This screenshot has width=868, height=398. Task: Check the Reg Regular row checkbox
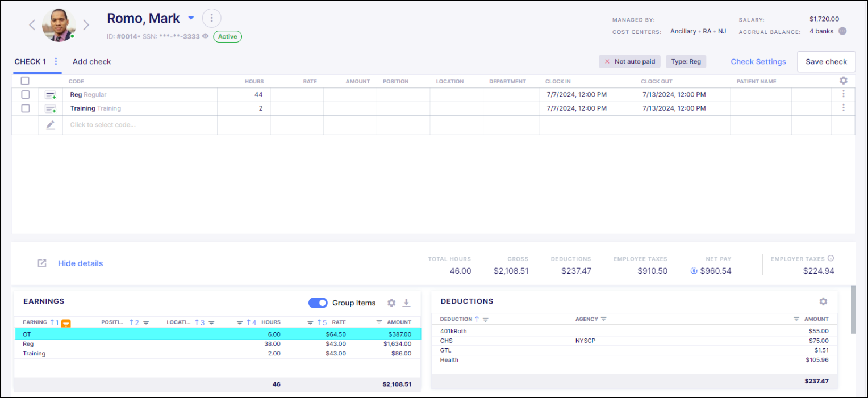point(25,95)
